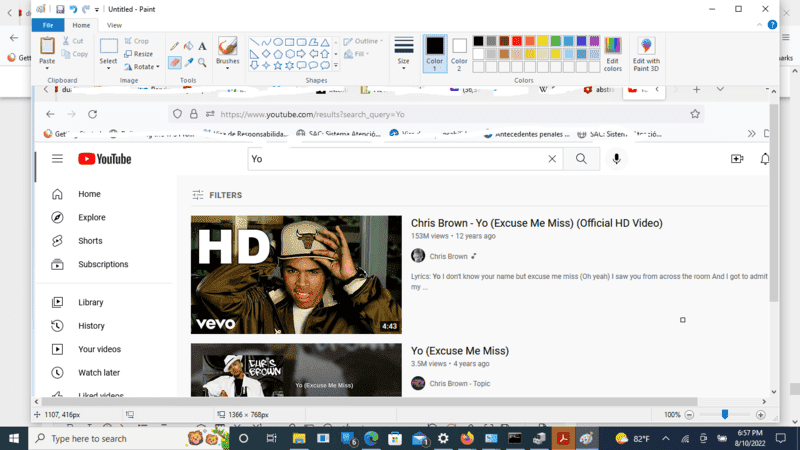Open Firefox from the taskbar
Image resolution: width=800 pixels, height=450 pixels.
467,438
